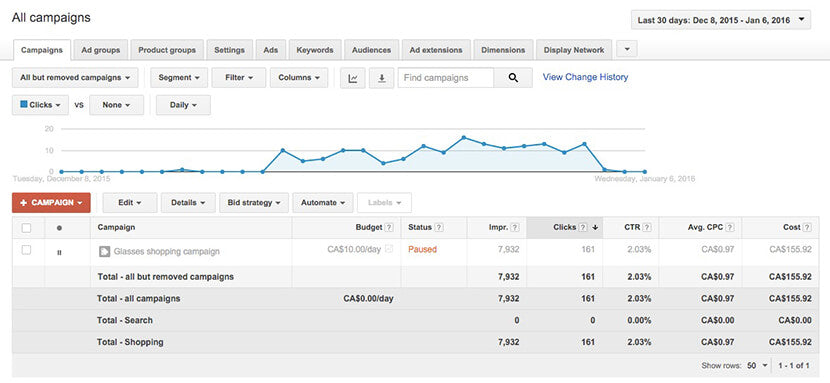The image size is (830, 383).
Task: Tick the select-all header checkbox
Action: pos(26,228)
